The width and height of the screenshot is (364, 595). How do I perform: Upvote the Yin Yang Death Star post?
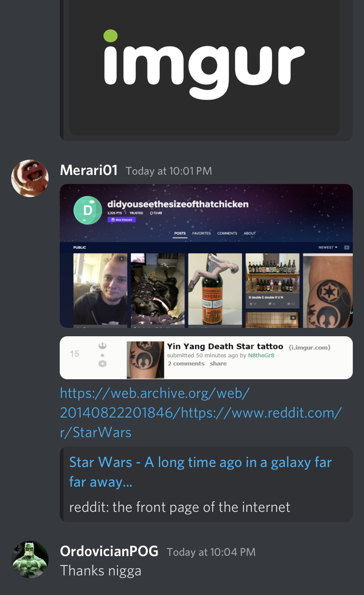coord(102,346)
